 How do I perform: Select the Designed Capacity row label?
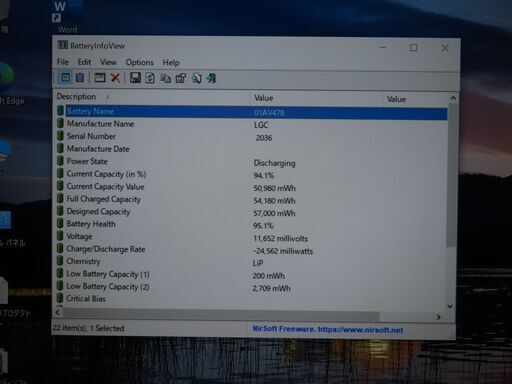[98, 212]
